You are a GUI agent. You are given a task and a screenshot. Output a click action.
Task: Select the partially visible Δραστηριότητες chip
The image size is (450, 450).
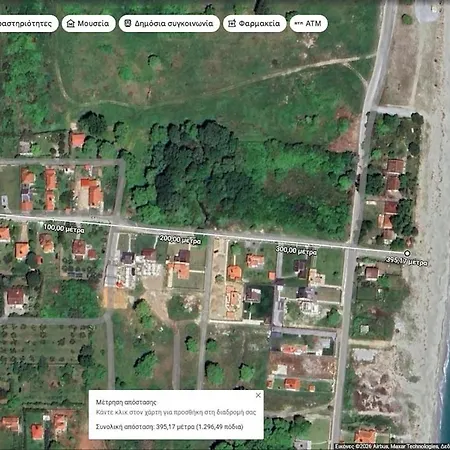(28, 24)
